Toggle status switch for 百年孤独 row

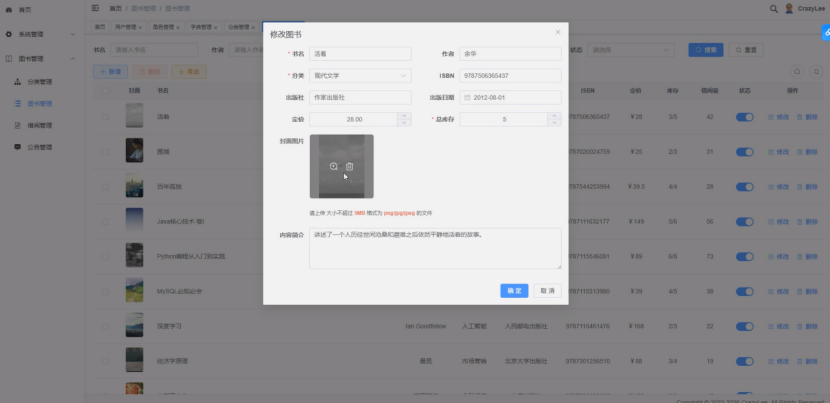pyautogui.click(x=745, y=187)
